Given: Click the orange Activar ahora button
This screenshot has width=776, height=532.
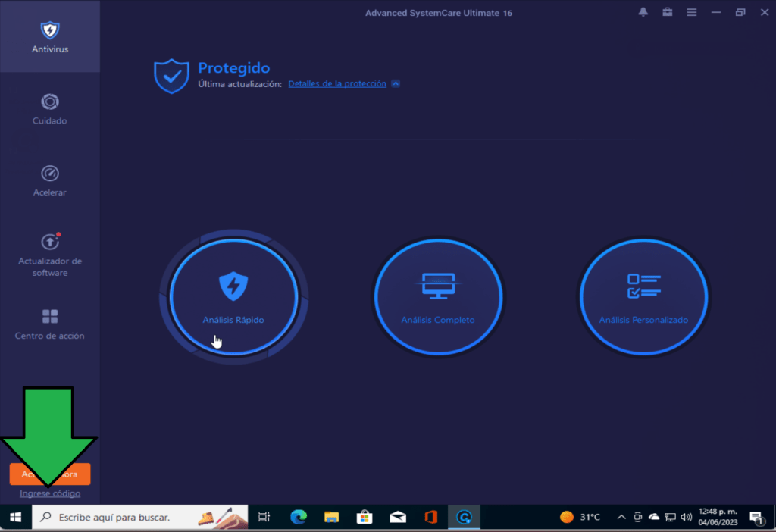Looking at the screenshot, I should (50, 474).
